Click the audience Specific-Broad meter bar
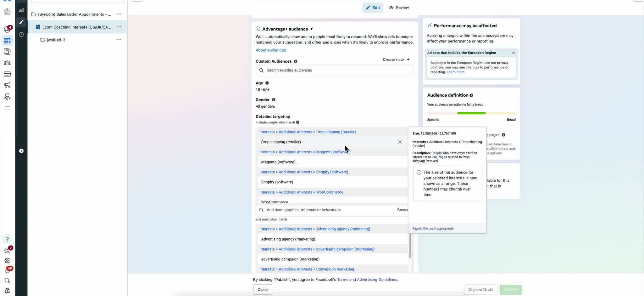The width and height of the screenshot is (644, 296). (471, 113)
